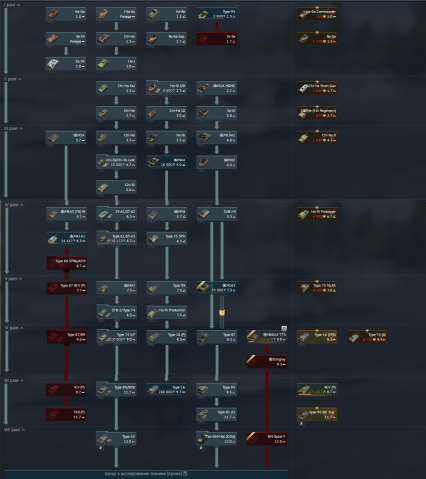The image size is (426, 479).
Task: Collapse the I rank section chevron
Action: pyautogui.click(x=18, y=5)
